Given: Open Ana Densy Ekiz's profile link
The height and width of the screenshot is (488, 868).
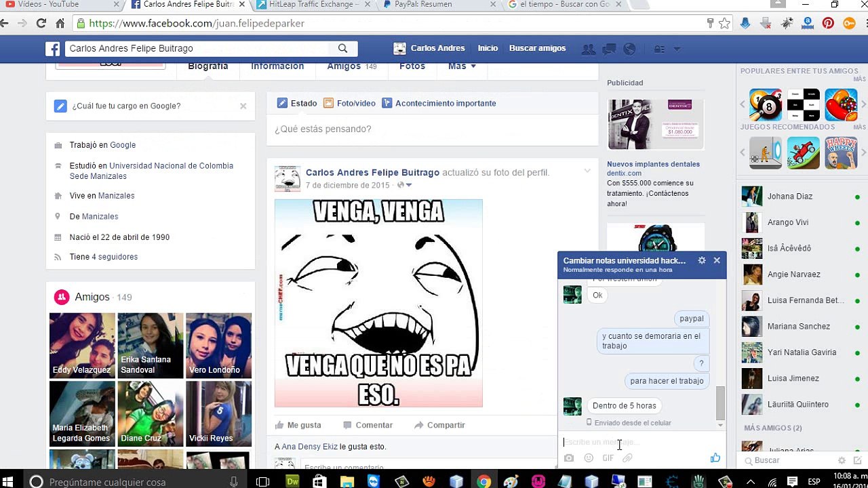Looking at the screenshot, I should (x=309, y=447).
